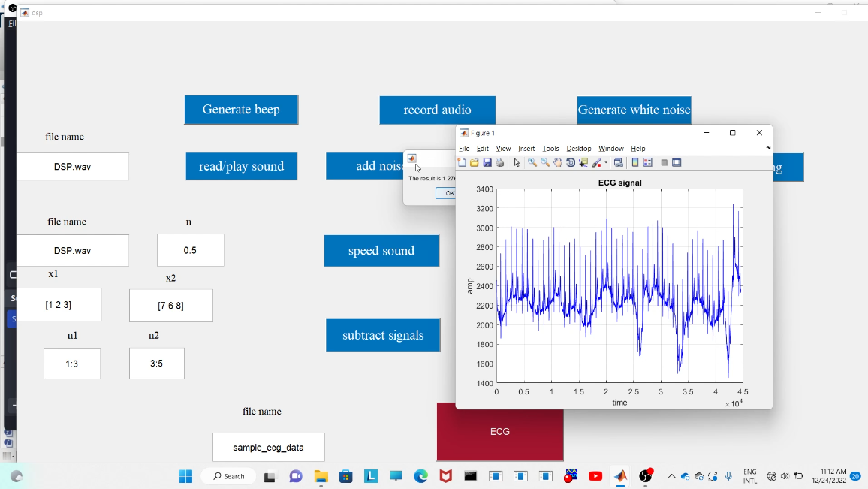This screenshot has height=489, width=868.
Task: Select the Zoom Out tool
Action: coord(544,162)
